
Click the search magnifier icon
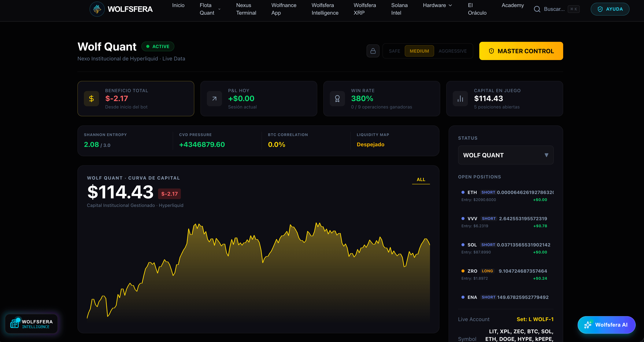(x=537, y=9)
